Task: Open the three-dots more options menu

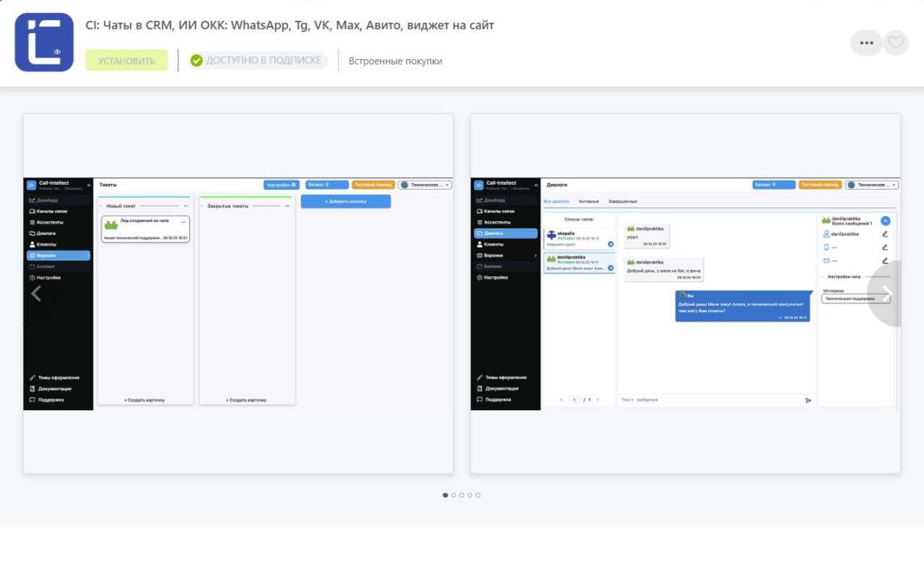Action: (866, 43)
